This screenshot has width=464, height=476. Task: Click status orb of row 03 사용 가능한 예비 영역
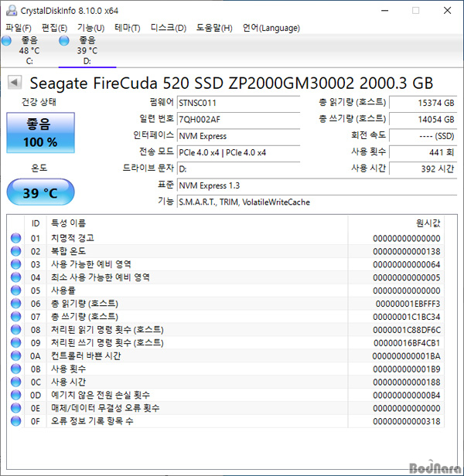(x=15, y=264)
